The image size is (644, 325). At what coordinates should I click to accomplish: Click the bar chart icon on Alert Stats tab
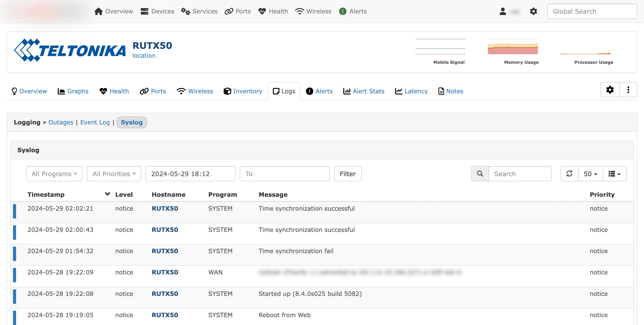pyautogui.click(x=347, y=91)
